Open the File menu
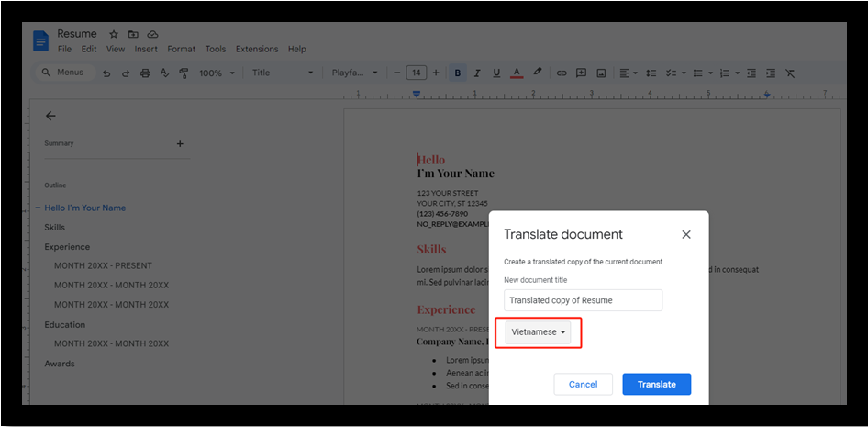868x427 pixels. [65, 49]
